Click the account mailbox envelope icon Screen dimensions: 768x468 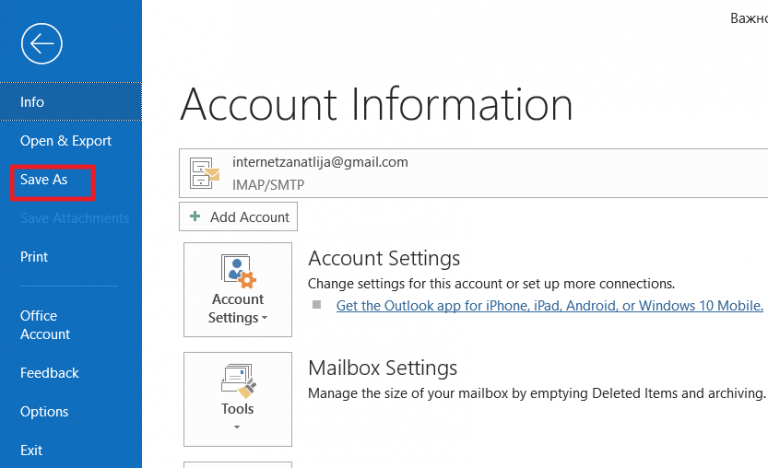coord(205,173)
